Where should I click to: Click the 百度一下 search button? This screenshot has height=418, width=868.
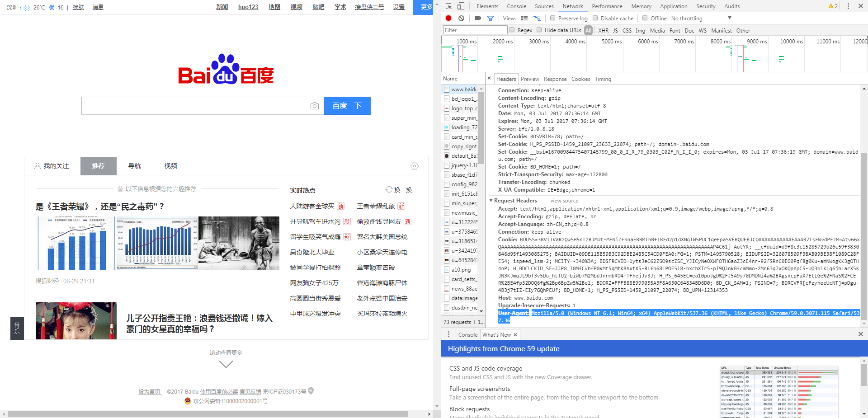(x=347, y=106)
